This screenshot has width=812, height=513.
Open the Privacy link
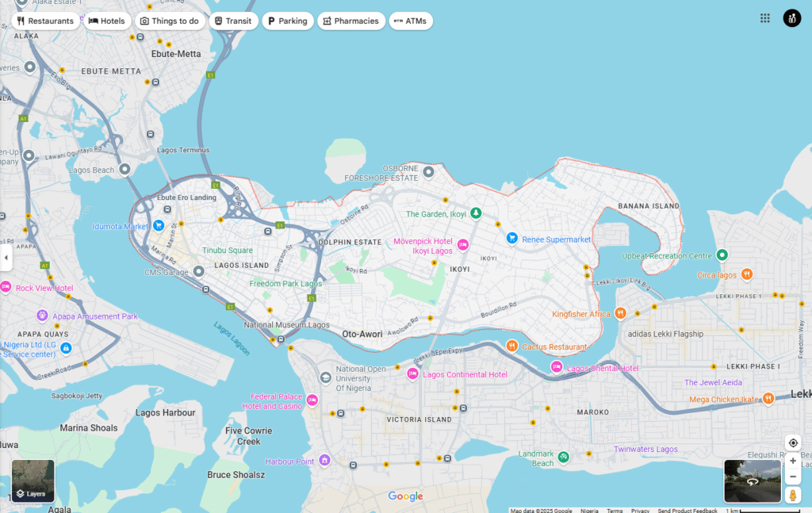640,511
